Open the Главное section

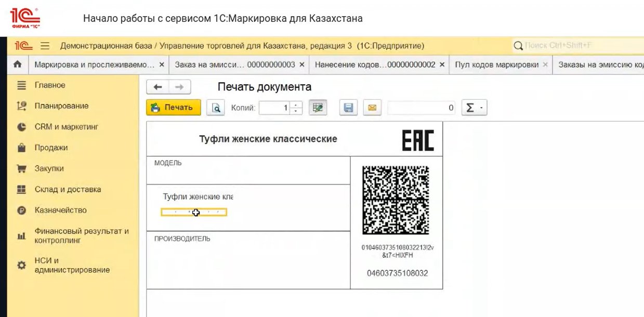50,85
